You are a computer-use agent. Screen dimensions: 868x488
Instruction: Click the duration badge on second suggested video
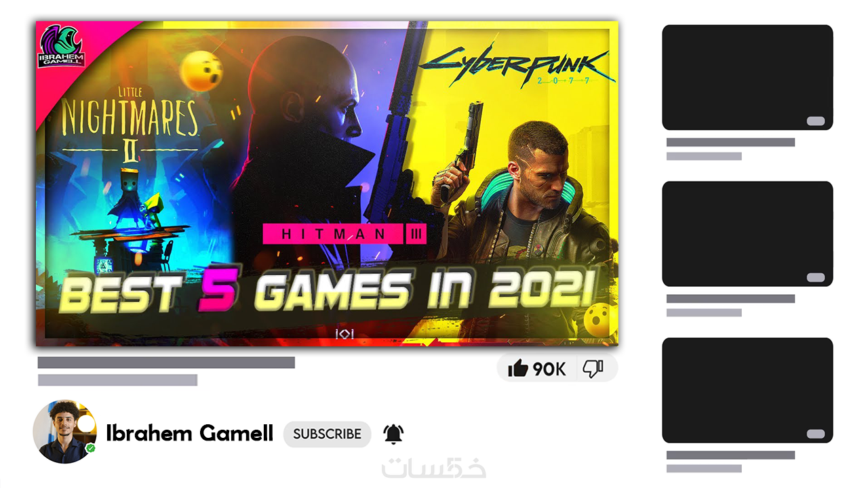(x=816, y=278)
